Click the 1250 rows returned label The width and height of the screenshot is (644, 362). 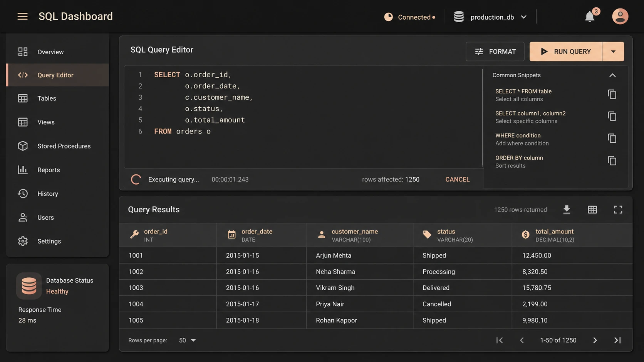[520, 210]
